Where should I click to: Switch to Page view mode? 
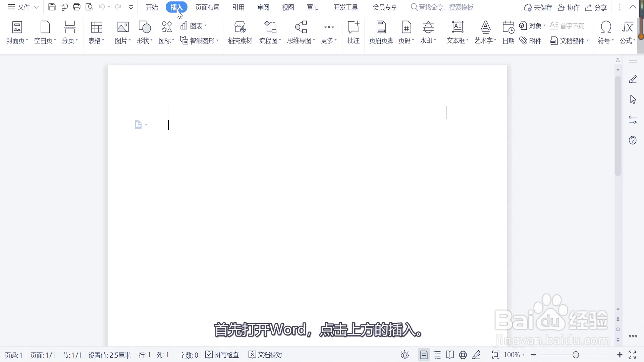[x=424, y=355]
